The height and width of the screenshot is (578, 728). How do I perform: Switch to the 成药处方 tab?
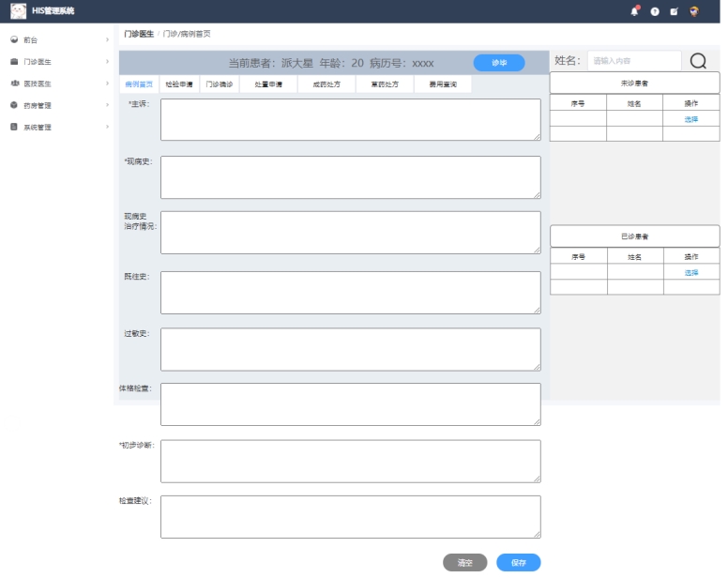(x=326, y=84)
